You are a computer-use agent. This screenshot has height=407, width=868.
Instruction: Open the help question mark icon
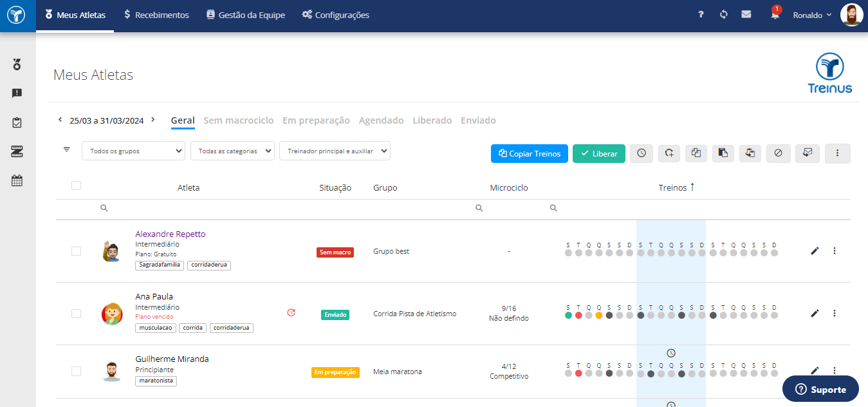point(701,14)
